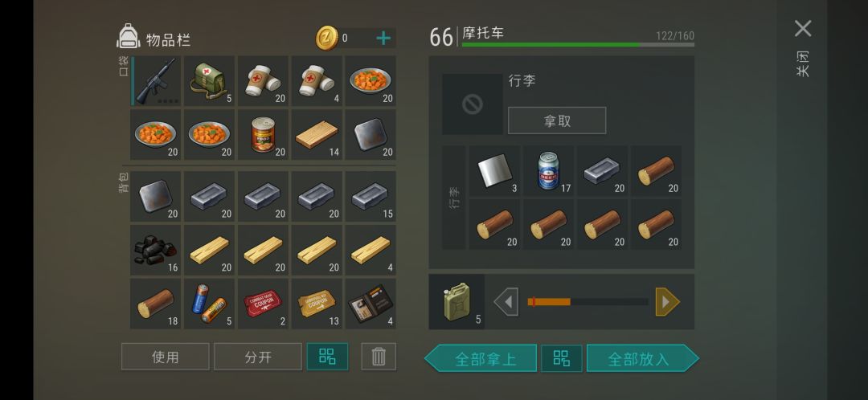Pick the wallet item with 4 count
This screenshot has width=868, height=400.
371,304
